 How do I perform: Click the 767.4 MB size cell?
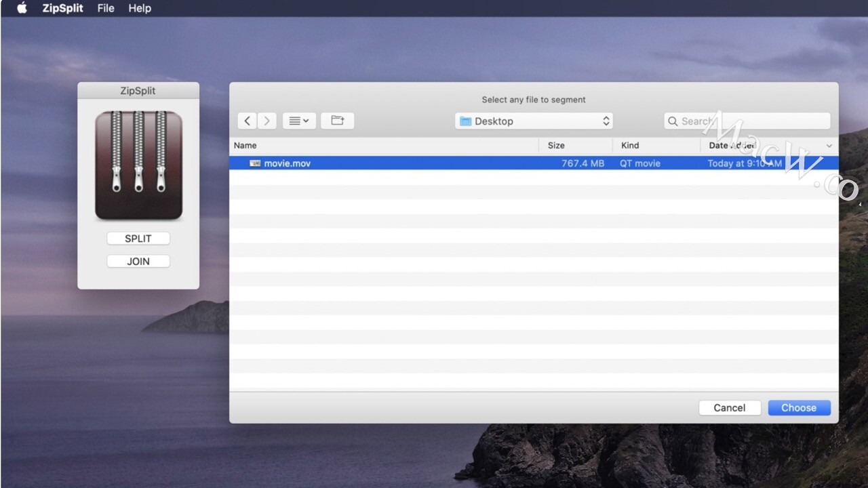(x=583, y=163)
